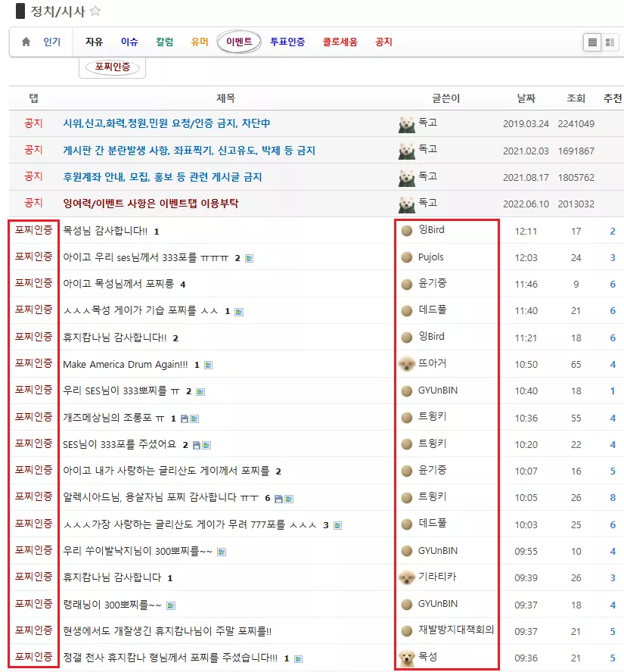The height and width of the screenshot is (672, 624).
Task: Open notice '시위,신고,화력,청원,민원 요청/인증 금지'
Action: [x=166, y=123]
